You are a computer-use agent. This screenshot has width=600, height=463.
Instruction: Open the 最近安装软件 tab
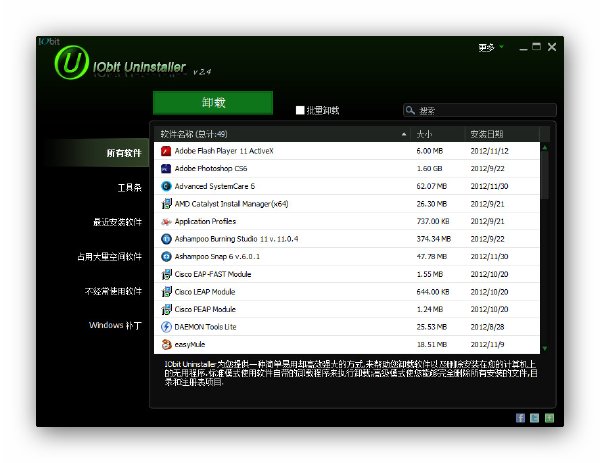click(117, 222)
